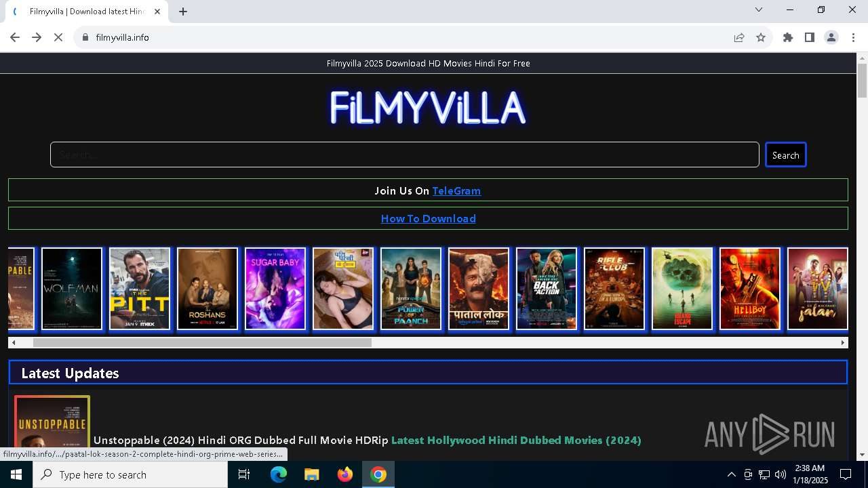Screen dimensions: 868x488
Task: Launch Firefox from the taskbar
Action: [345, 474]
